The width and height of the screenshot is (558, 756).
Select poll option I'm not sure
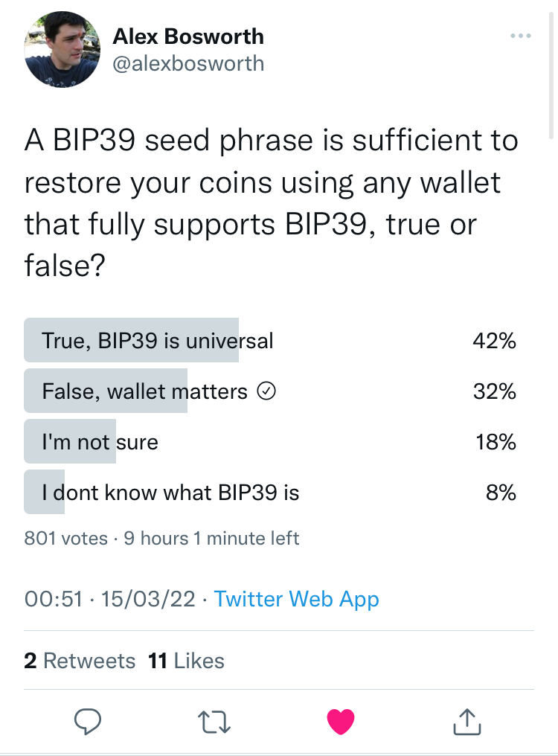pyautogui.click(x=270, y=442)
